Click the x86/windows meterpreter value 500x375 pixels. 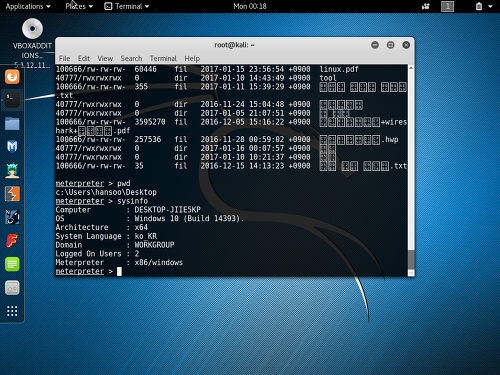click(159, 263)
